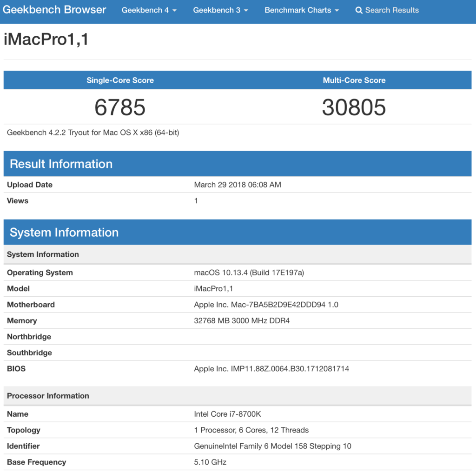Click the multi-core score 30805
This screenshot has width=476, height=473.
[354, 107]
